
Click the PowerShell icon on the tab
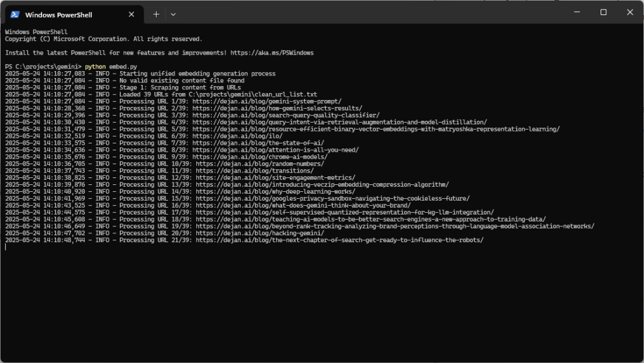[15, 14]
